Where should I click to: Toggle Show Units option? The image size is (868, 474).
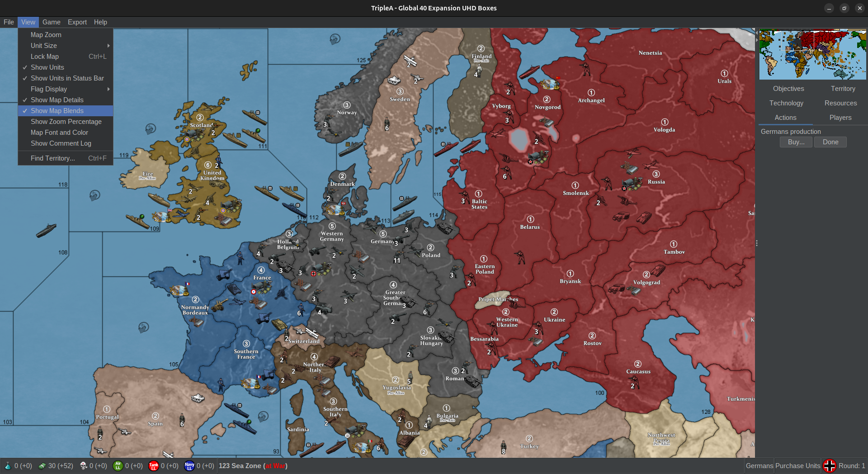[x=66, y=67]
